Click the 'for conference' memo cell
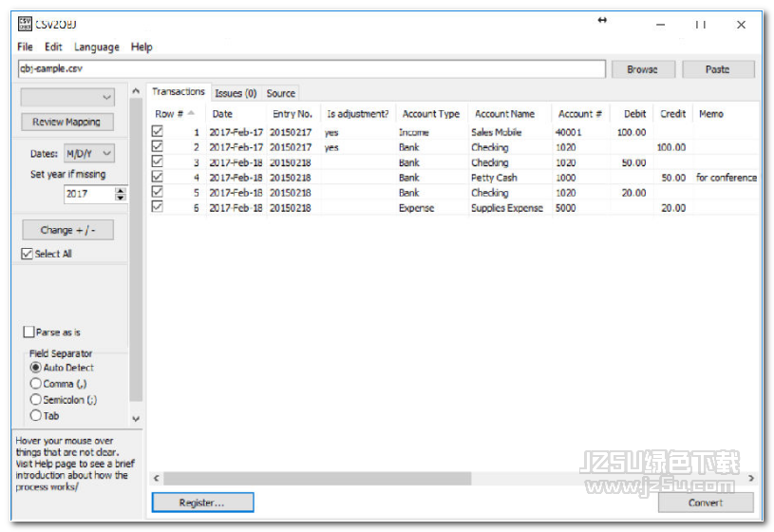The width and height of the screenshot is (774, 532). point(727,178)
